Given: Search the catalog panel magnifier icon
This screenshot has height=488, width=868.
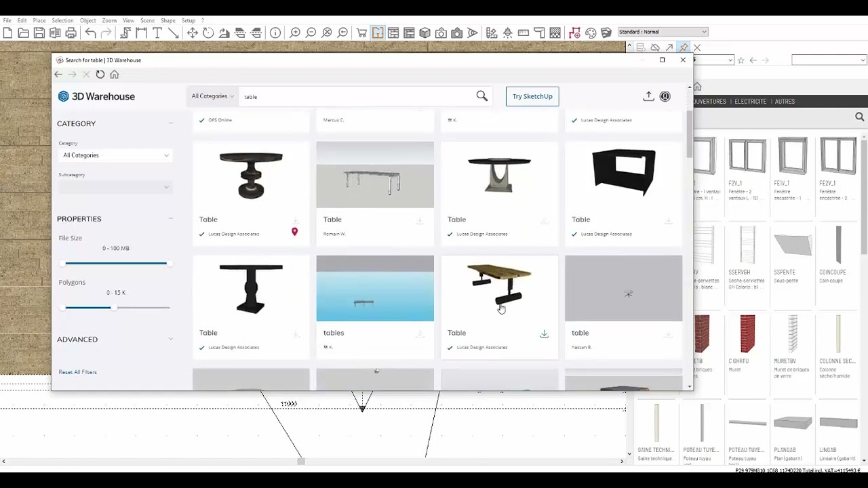Looking at the screenshot, I should 859,117.
